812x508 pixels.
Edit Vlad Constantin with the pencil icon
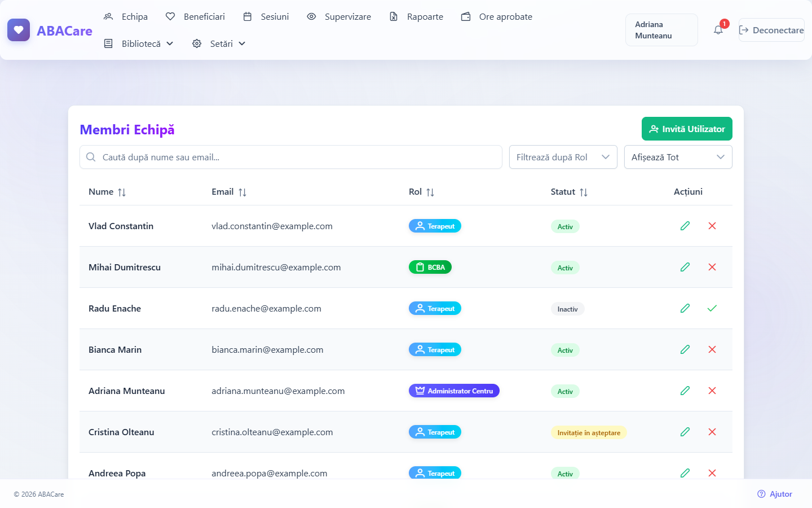[x=685, y=226]
